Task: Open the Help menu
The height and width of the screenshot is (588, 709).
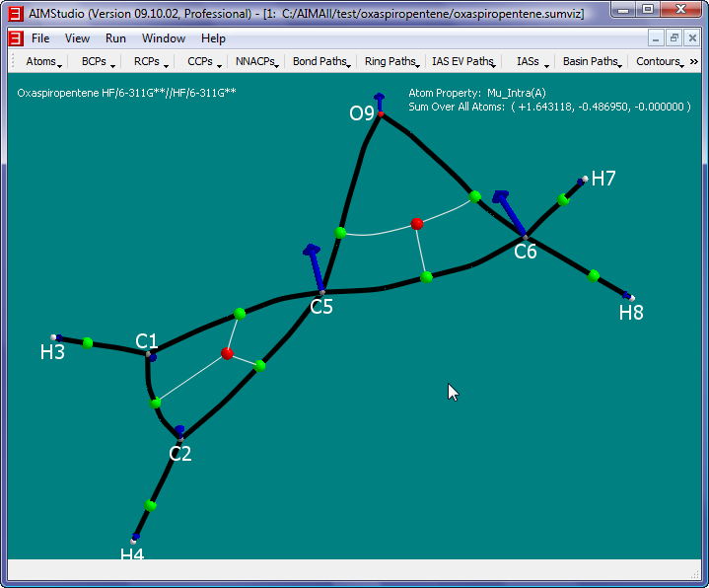Action: click(213, 38)
